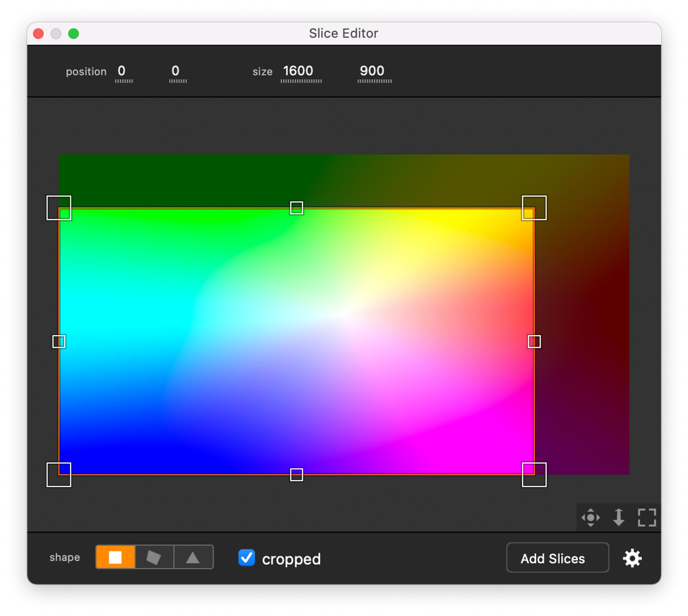Click the center view pan icon
The height and width of the screenshot is (616, 688).
(x=591, y=517)
